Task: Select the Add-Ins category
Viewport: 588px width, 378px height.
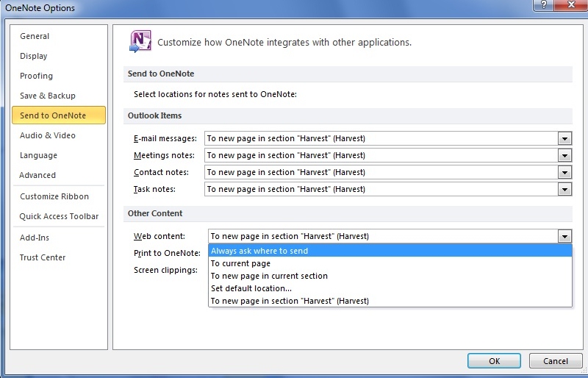Action: point(35,238)
